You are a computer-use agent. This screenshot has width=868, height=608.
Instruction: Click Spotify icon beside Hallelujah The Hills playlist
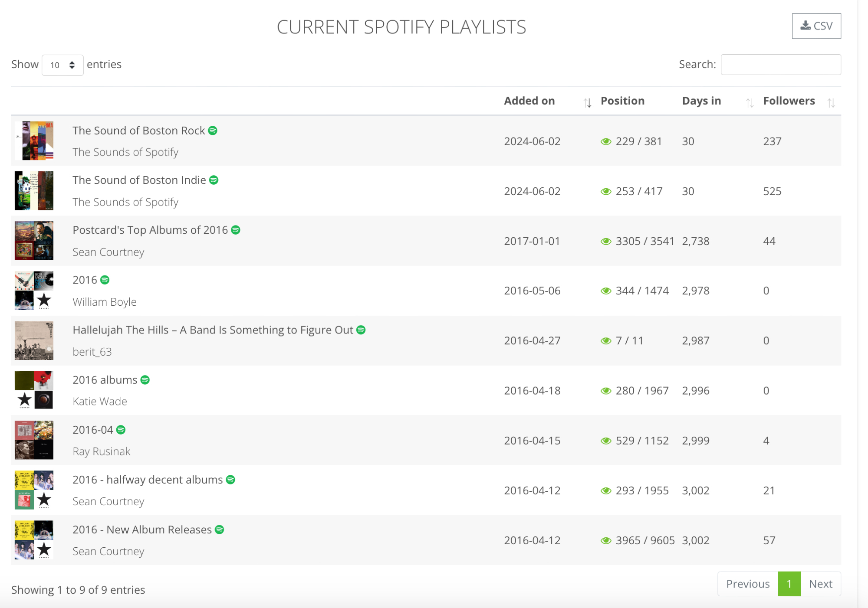(x=361, y=330)
